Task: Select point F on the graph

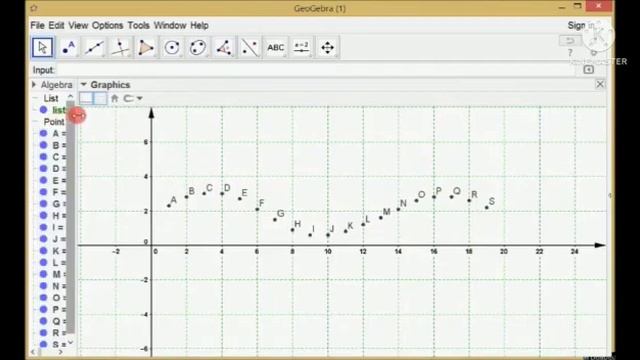Action: [257, 209]
